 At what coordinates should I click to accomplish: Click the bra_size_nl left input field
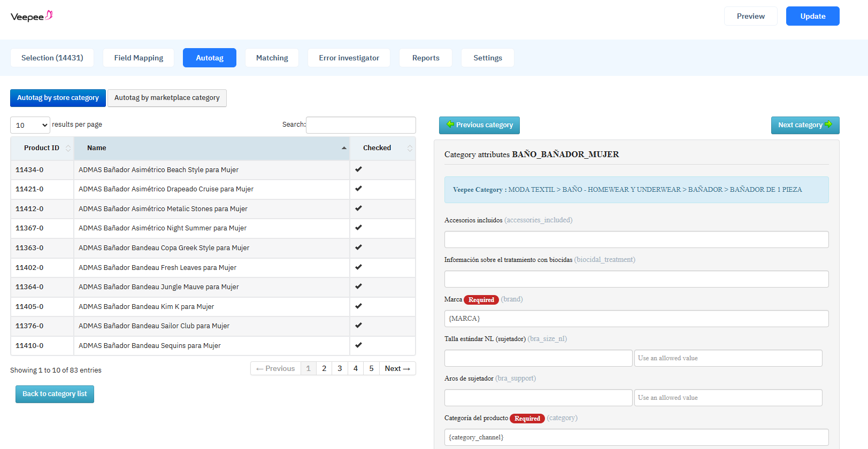pyautogui.click(x=539, y=358)
